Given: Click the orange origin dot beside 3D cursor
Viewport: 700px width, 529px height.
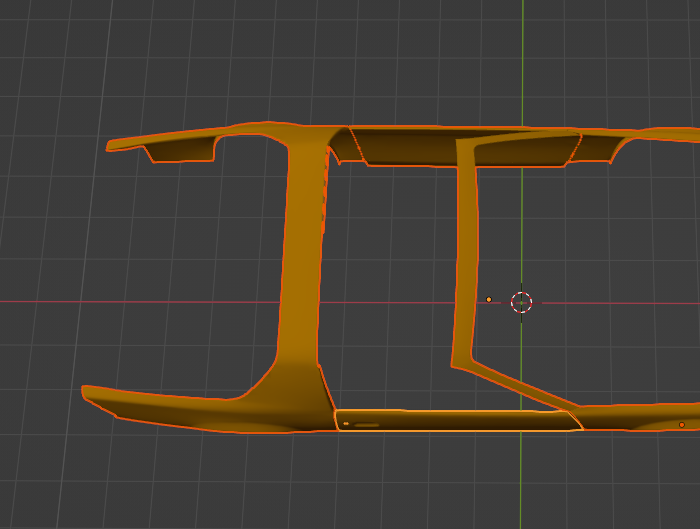Looking at the screenshot, I should click(x=489, y=300).
